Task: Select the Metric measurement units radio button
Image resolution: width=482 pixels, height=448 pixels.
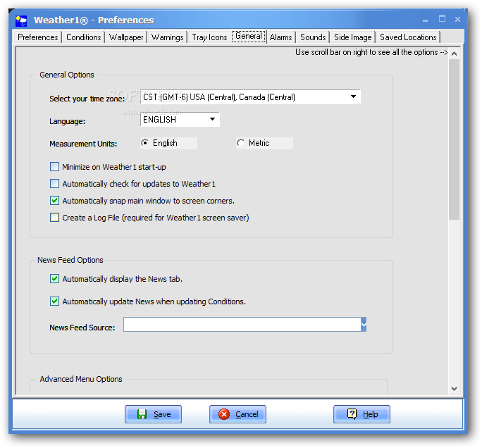Action: tap(241, 143)
